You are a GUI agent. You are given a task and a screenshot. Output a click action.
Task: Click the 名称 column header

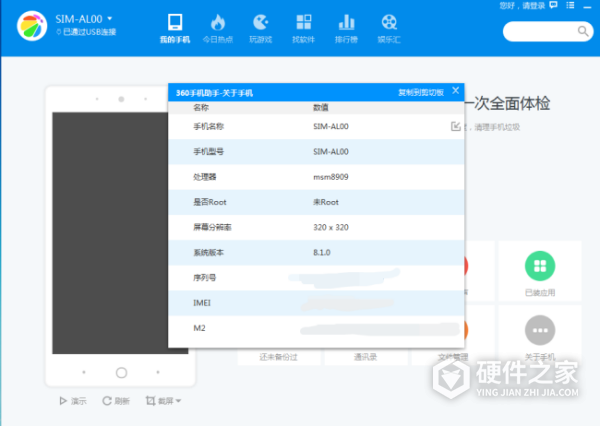(x=201, y=108)
